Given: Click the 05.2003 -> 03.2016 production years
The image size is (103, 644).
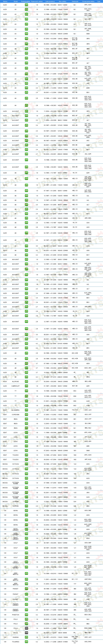Looking at the screenshot, I should [50, 615].
